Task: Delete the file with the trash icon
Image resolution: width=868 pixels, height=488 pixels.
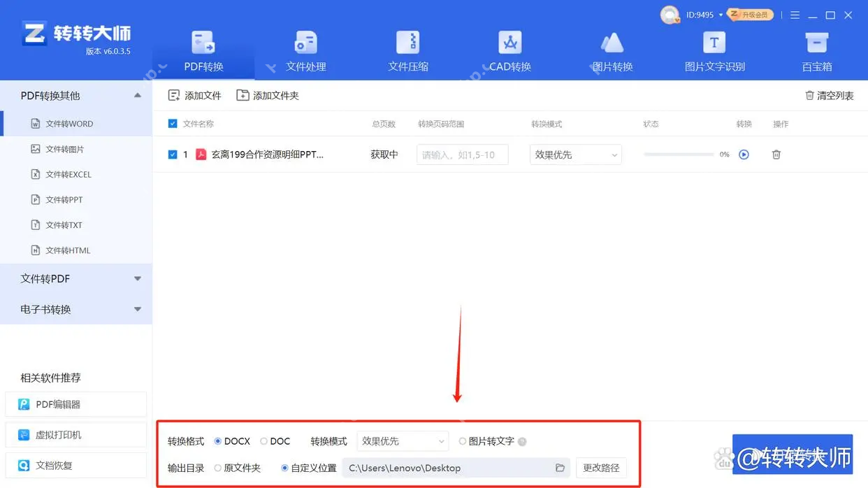Action: click(776, 154)
